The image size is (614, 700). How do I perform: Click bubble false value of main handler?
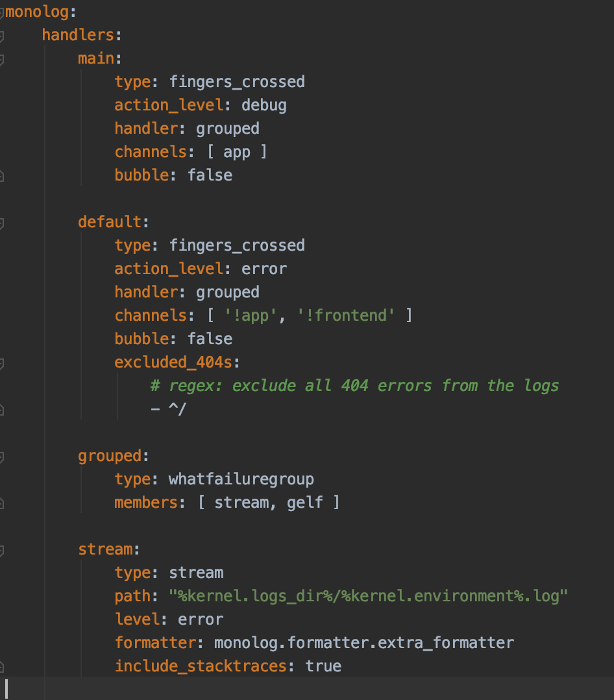pyautogui.click(x=210, y=175)
